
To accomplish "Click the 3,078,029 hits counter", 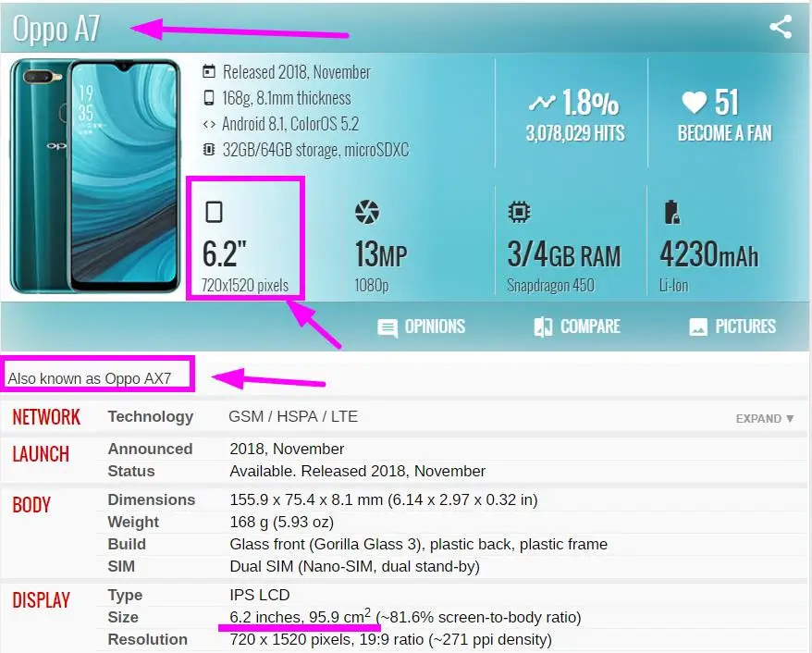I will tap(575, 133).
